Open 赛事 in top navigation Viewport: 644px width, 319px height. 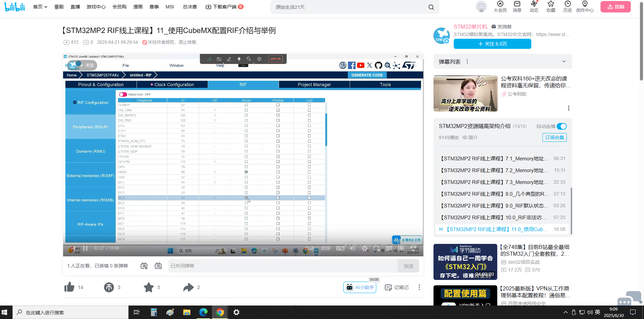point(154,7)
